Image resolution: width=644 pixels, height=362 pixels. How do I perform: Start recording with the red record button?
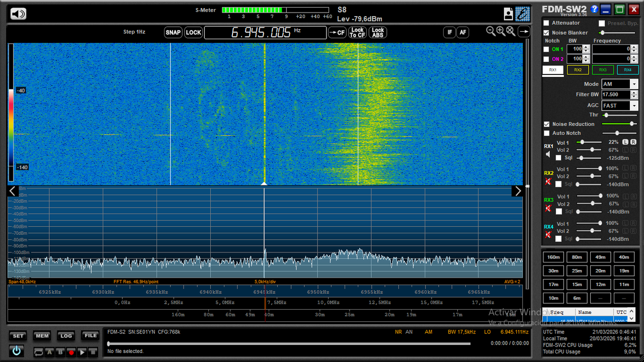click(71, 352)
